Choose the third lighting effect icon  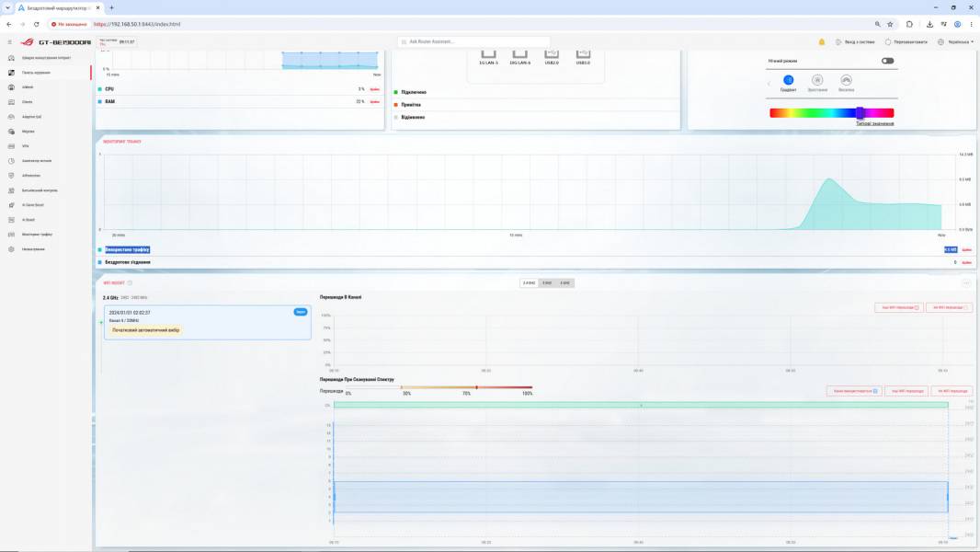coord(846,80)
